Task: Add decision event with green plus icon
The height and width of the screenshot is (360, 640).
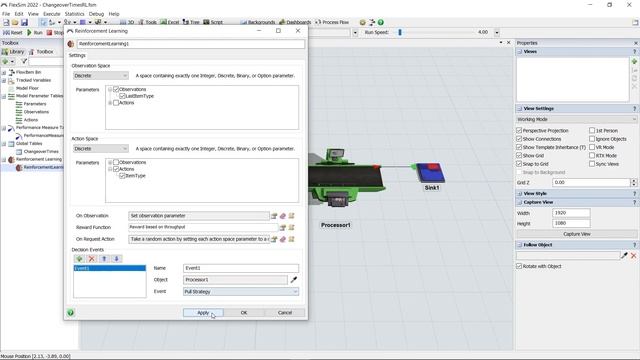Action: (79, 259)
